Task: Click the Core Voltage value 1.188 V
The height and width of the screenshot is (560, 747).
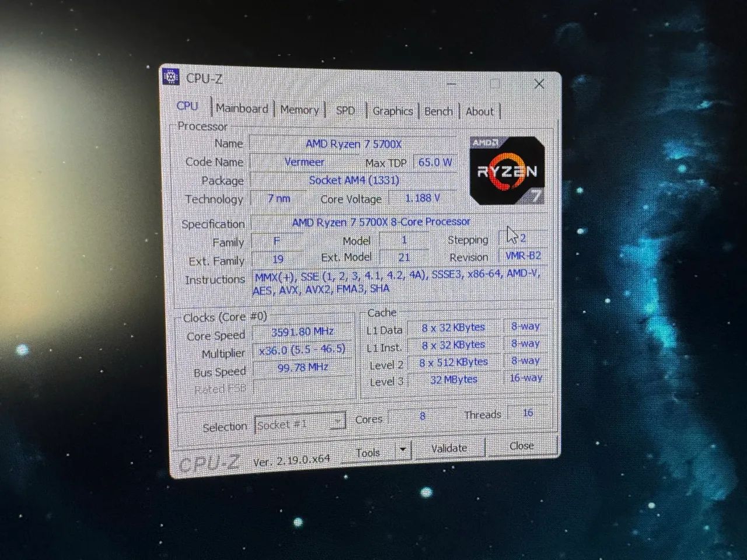Action: (423, 198)
